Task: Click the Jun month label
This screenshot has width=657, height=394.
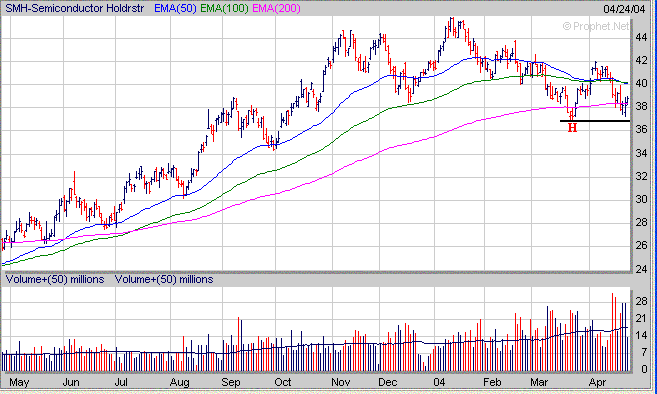Action: [71, 382]
